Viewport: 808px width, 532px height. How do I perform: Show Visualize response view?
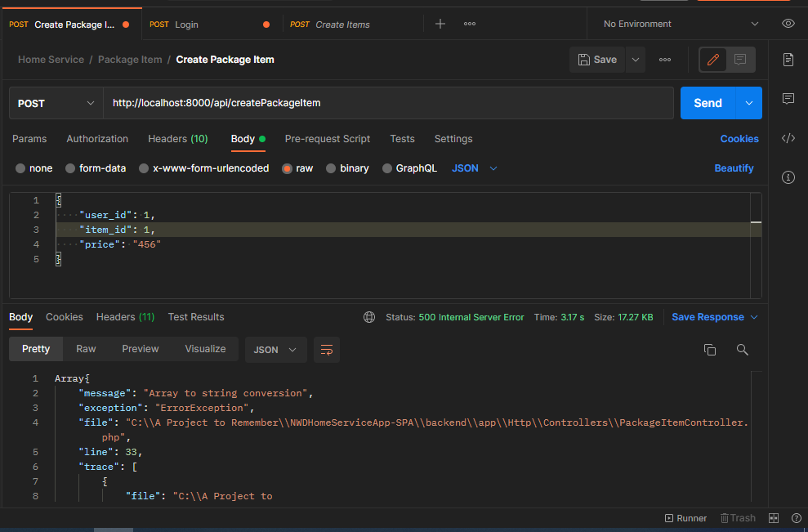pos(205,349)
